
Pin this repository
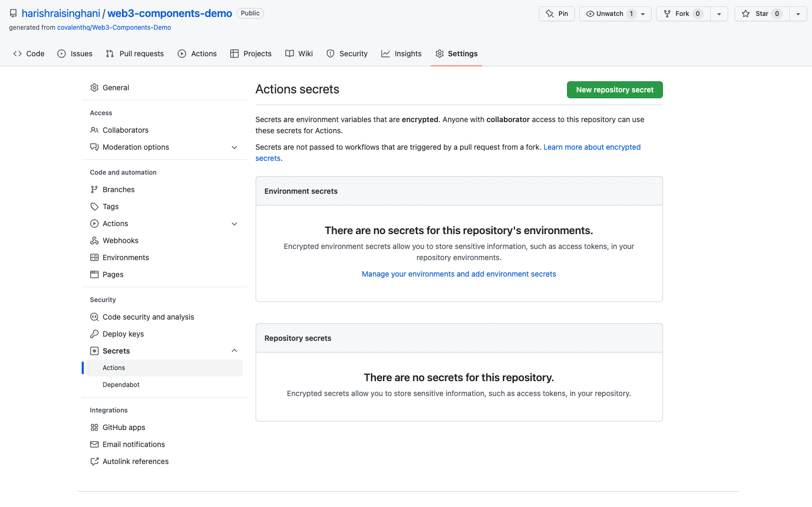(x=557, y=14)
